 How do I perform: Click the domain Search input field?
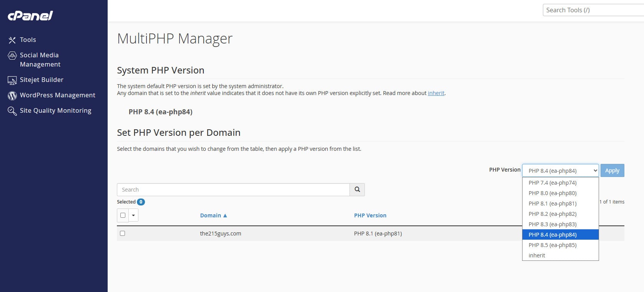tap(233, 190)
